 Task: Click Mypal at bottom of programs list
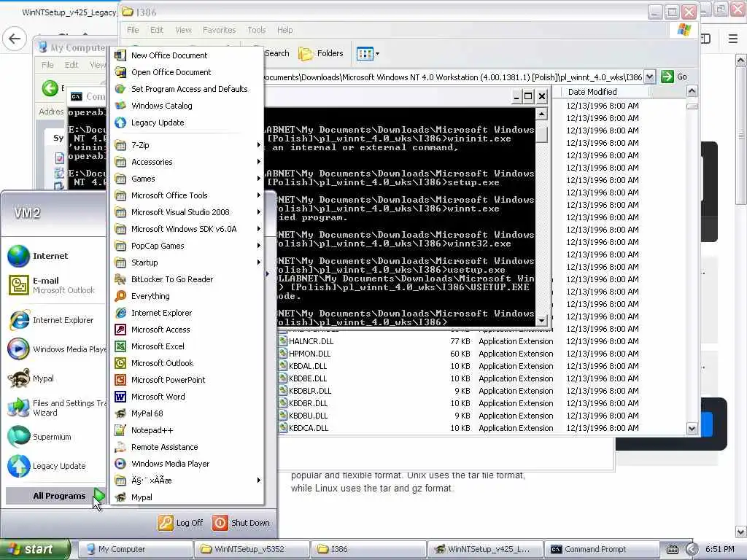coord(187,497)
